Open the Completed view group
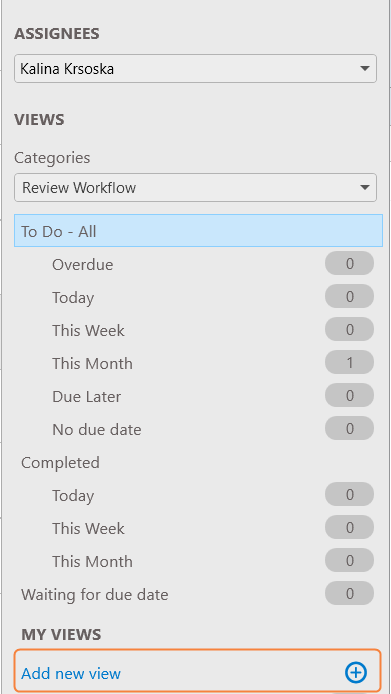The height and width of the screenshot is (694, 391). (x=60, y=463)
